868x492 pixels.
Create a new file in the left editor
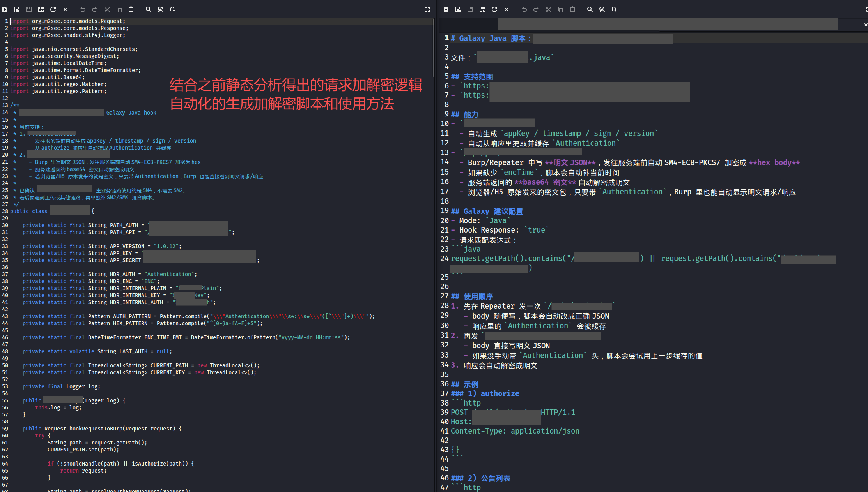[5, 9]
